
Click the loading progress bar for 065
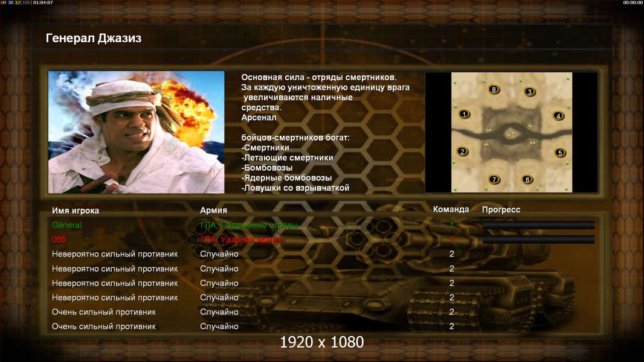538,240
